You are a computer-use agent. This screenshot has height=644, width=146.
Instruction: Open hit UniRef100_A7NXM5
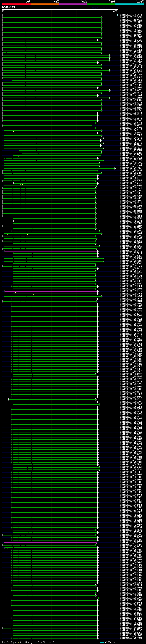click(131, 27)
